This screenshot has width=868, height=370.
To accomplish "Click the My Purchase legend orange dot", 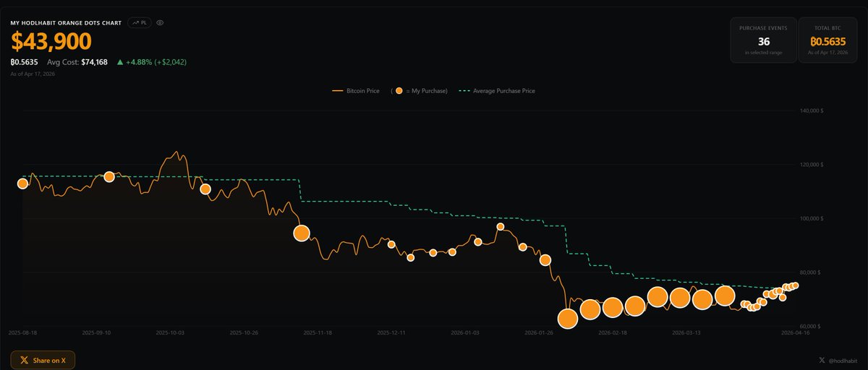I will (x=399, y=91).
